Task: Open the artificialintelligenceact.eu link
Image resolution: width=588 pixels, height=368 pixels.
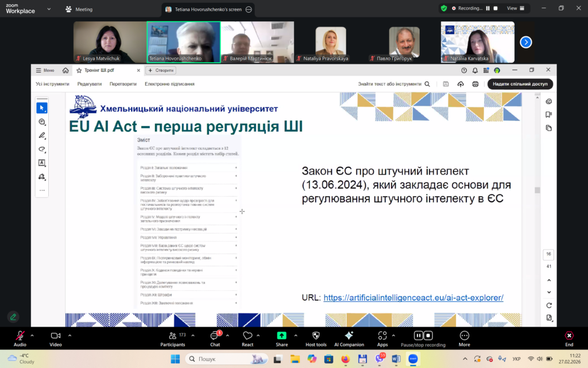Action: pyautogui.click(x=413, y=298)
